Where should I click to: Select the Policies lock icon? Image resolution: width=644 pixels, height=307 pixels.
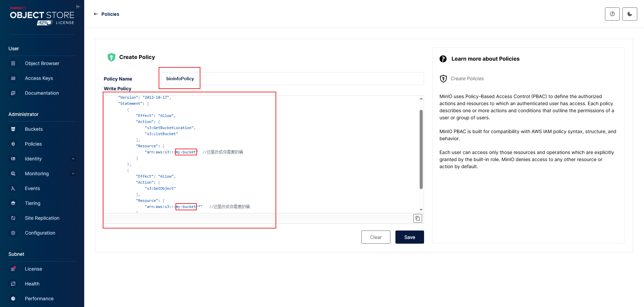(x=13, y=144)
